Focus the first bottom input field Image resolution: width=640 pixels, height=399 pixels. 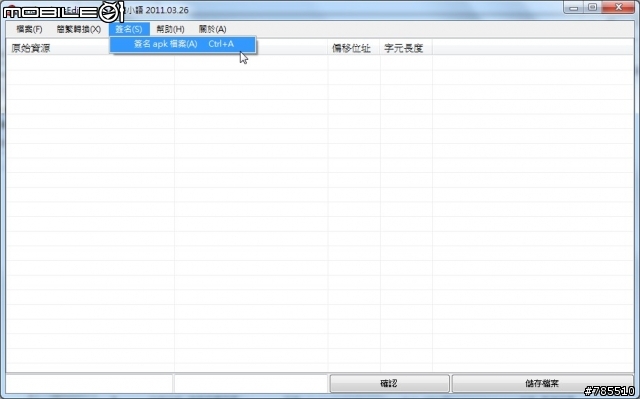point(89,383)
